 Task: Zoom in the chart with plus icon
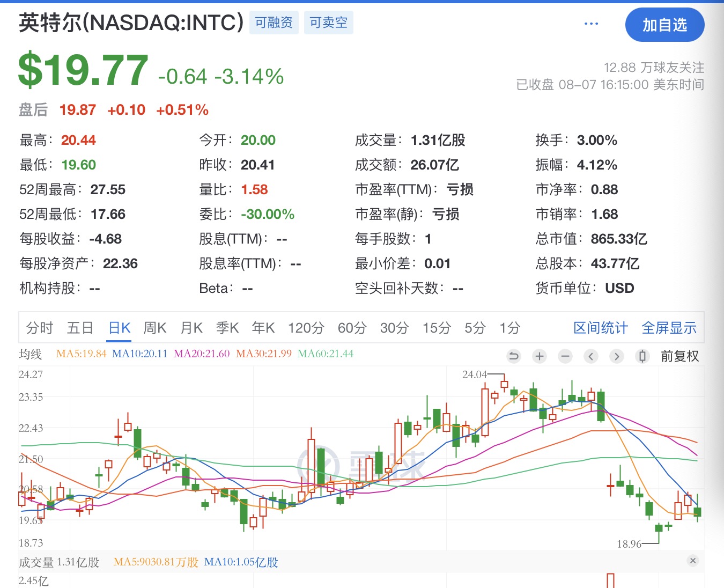point(540,356)
